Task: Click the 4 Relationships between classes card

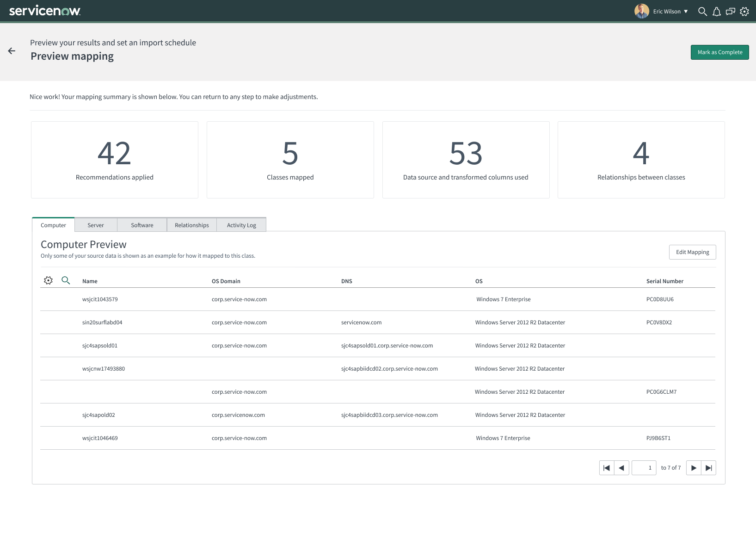Action: coord(641,160)
